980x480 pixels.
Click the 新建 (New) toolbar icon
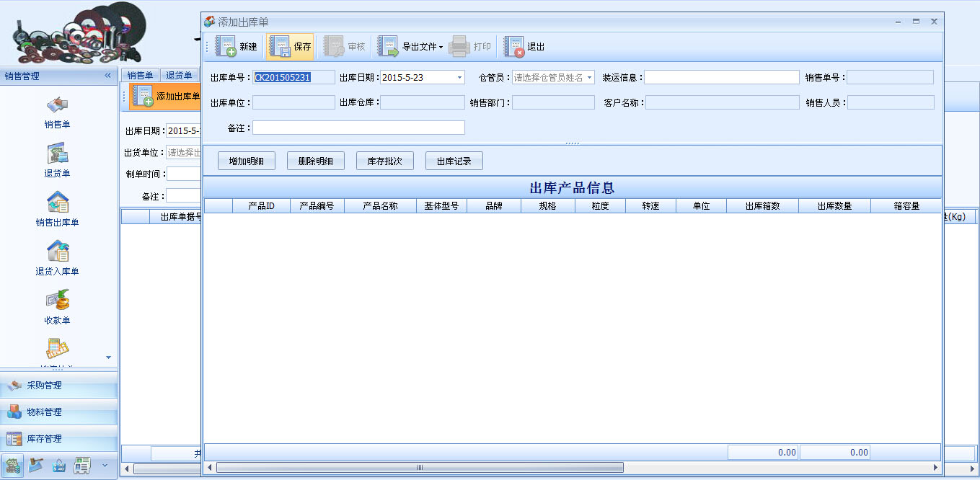pos(226,47)
